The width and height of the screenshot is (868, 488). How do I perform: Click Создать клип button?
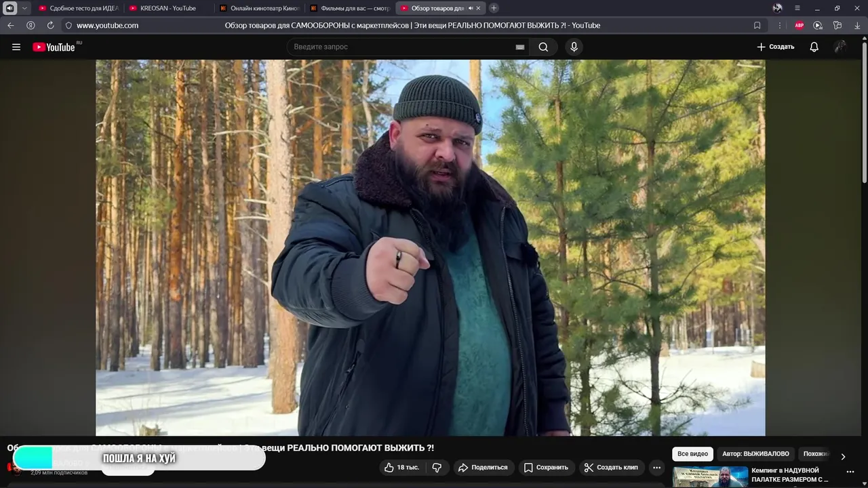[x=611, y=468]
